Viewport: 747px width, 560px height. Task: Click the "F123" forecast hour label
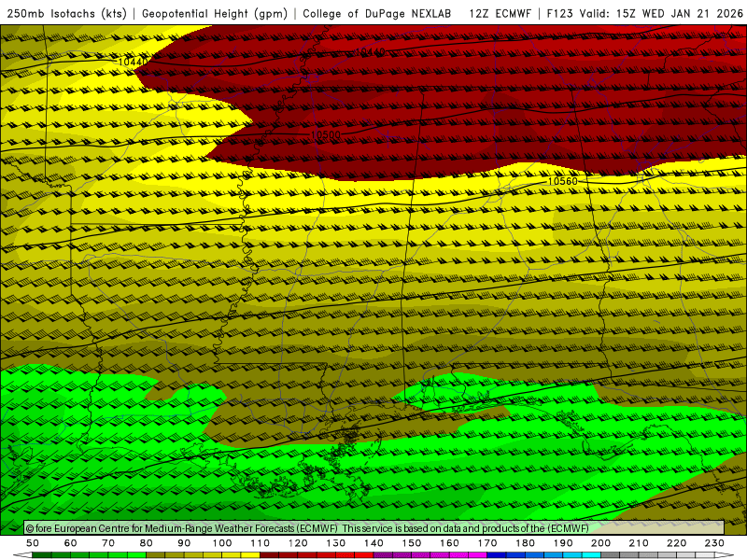pos(559,14)
